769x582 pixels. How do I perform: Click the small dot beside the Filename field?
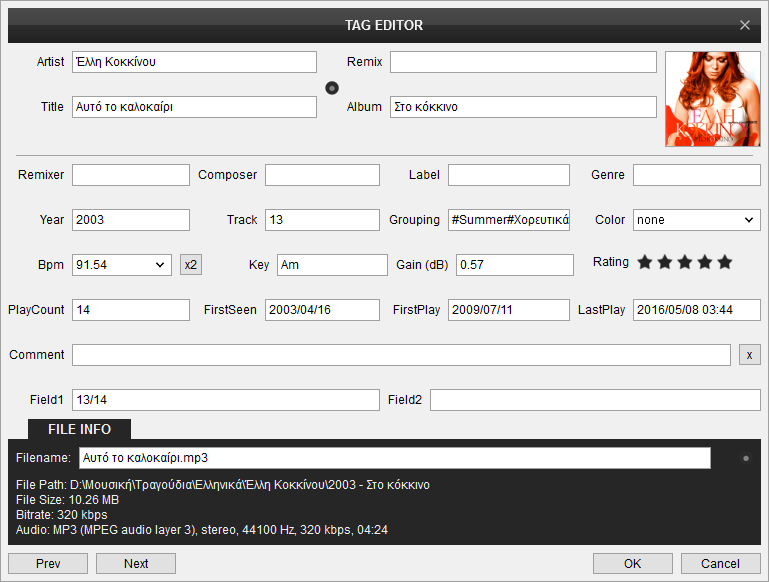pos(745,459)
